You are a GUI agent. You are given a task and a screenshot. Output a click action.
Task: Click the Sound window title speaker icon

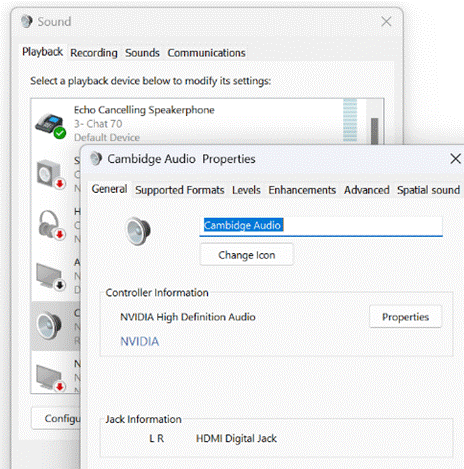27,22
